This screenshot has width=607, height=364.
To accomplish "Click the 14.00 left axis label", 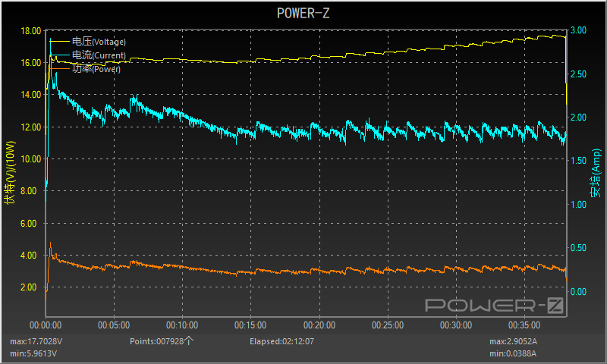I will 30,95.
